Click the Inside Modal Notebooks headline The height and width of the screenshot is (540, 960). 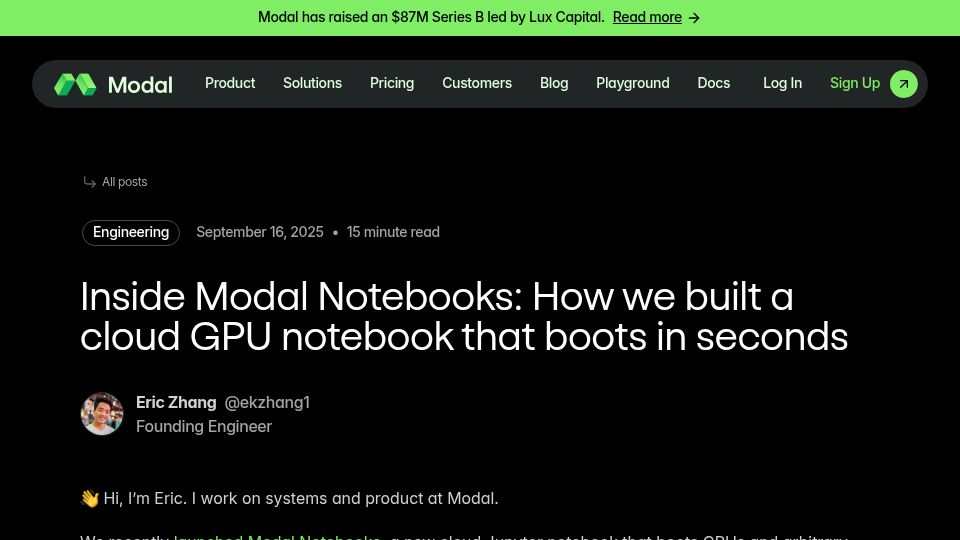pos(464,317)
